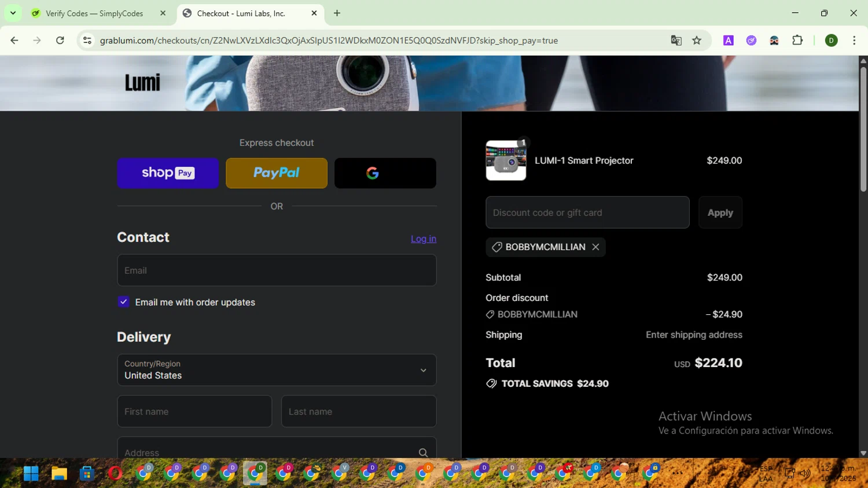Switch to the Verify Codes SimplyCodes tab

click(x=94, y=13)
